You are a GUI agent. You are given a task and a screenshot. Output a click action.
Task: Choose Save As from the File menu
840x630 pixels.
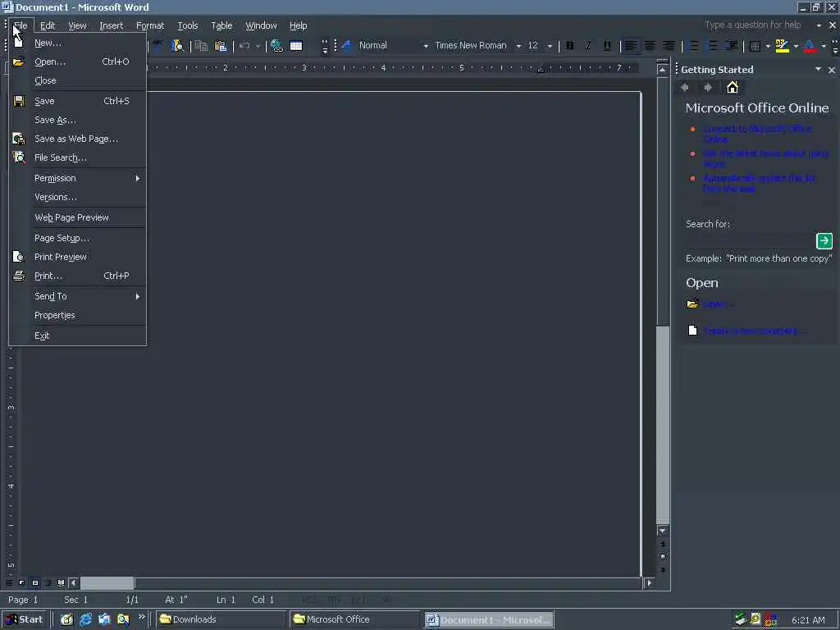pos(77,120)
